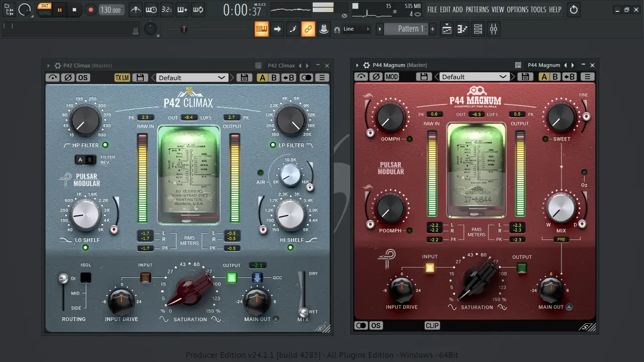This screenshot has width=644, height=362.
Task: Stop playback with the transport stop button
Action: click(74, 9)
